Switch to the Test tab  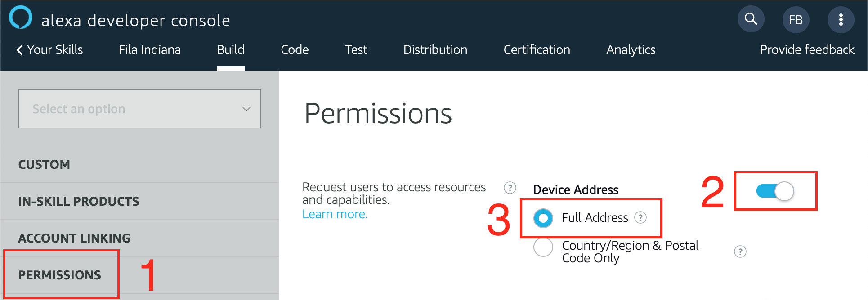(x=356, y=50)
